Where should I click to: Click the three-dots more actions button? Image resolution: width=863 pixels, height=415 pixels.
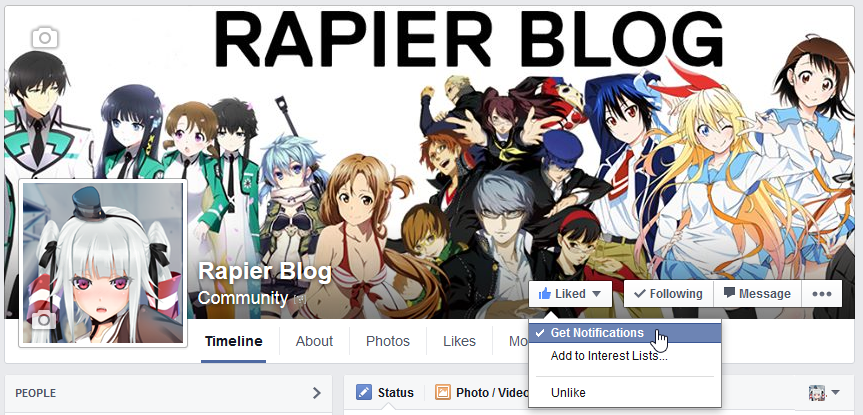point(822,294)
